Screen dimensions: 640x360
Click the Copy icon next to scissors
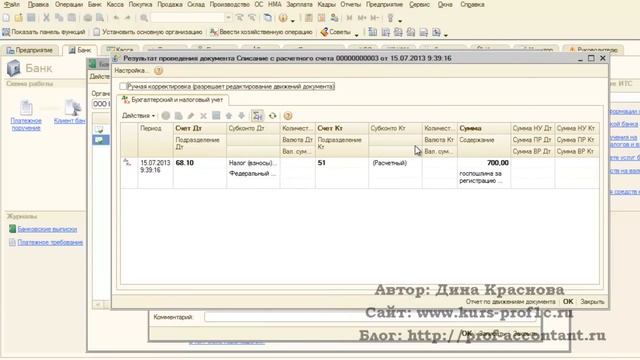pos(59,18)
